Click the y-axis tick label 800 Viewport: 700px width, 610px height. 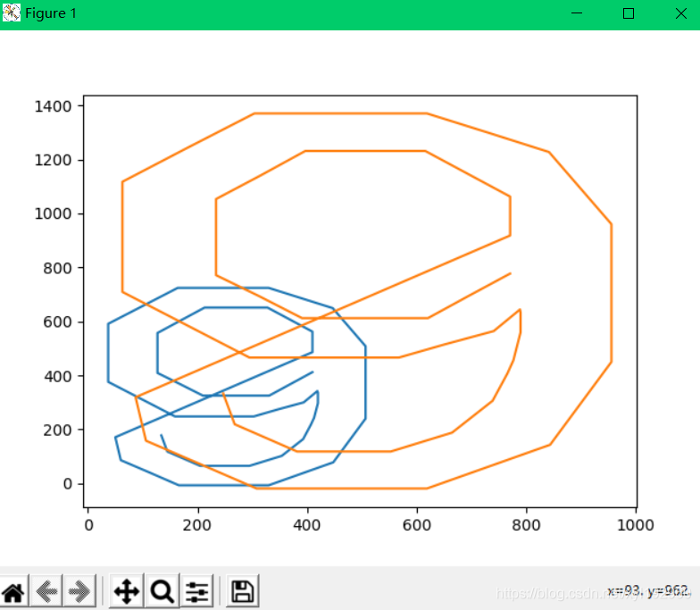[x=57, y=268]
